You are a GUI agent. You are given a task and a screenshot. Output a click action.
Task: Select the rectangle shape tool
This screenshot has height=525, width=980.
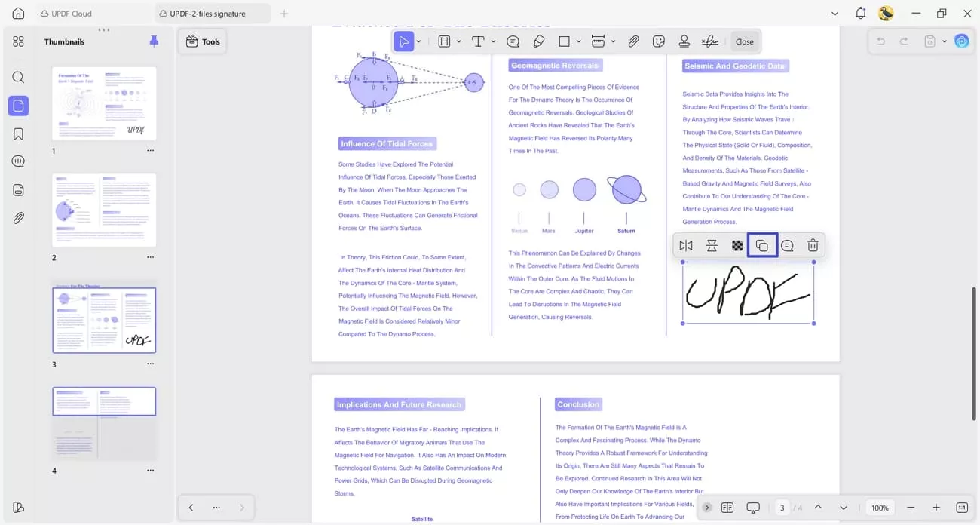[x=564, y=41]
